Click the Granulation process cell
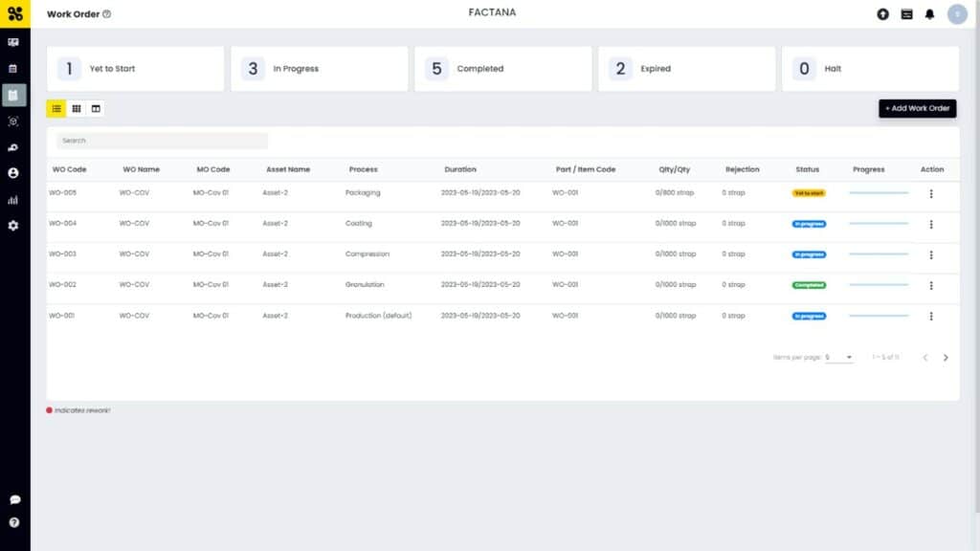 point(365,284)
